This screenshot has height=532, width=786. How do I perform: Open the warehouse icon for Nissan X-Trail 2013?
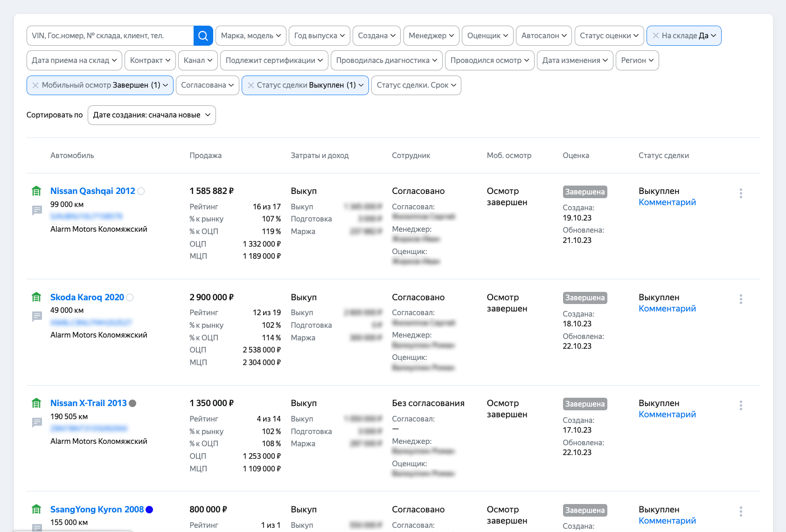click(x=36, y=403)
